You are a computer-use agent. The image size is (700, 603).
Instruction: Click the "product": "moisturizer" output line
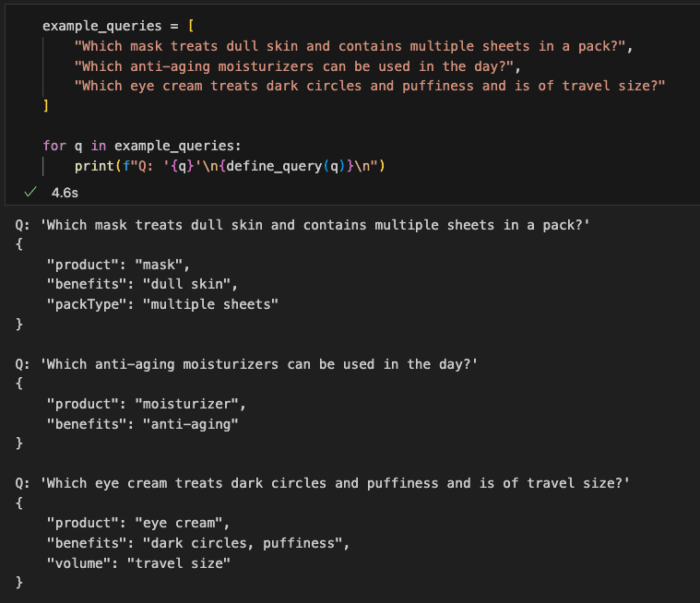click(147, 404)
